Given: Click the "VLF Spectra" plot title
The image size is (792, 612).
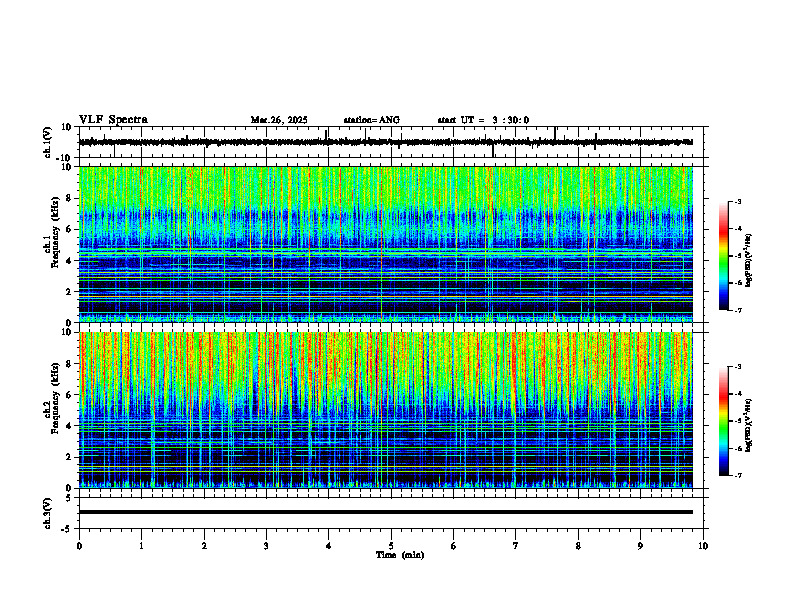Looking at the screenshot, I should pos(113,120).
